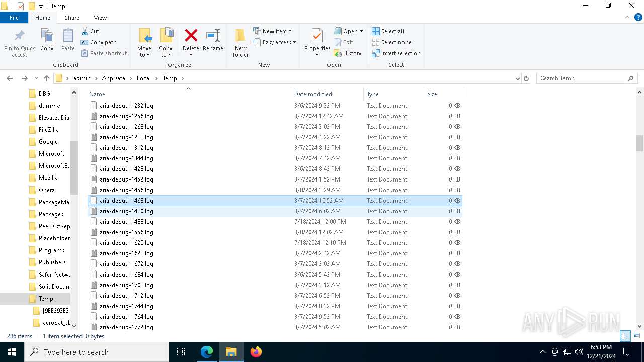Open the notification center icon
Image resolution: width=644 pixels, height=362 pixels.
click(627, 352)
